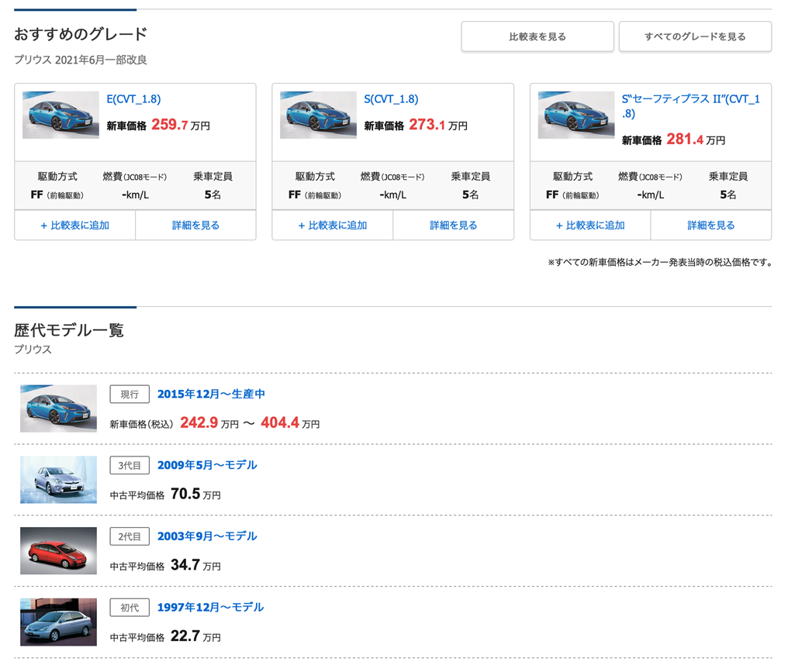
Task: Click the tax-included price footnote text
Action: [660, 262]
